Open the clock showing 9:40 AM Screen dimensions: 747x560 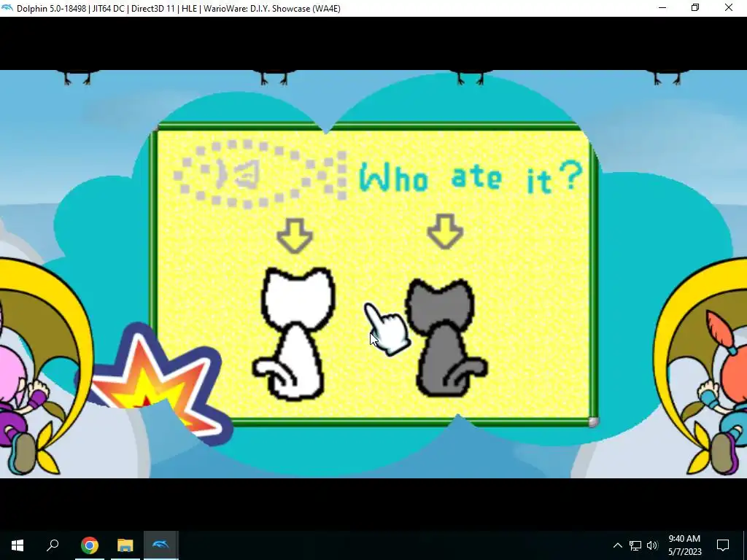click(x=684, y=545)
